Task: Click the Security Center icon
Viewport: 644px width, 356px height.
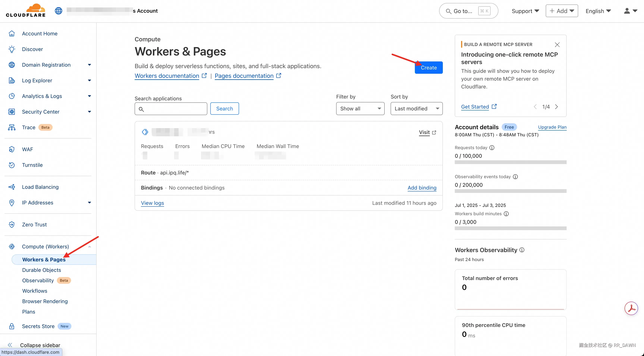Action: (x=12, y=112)
